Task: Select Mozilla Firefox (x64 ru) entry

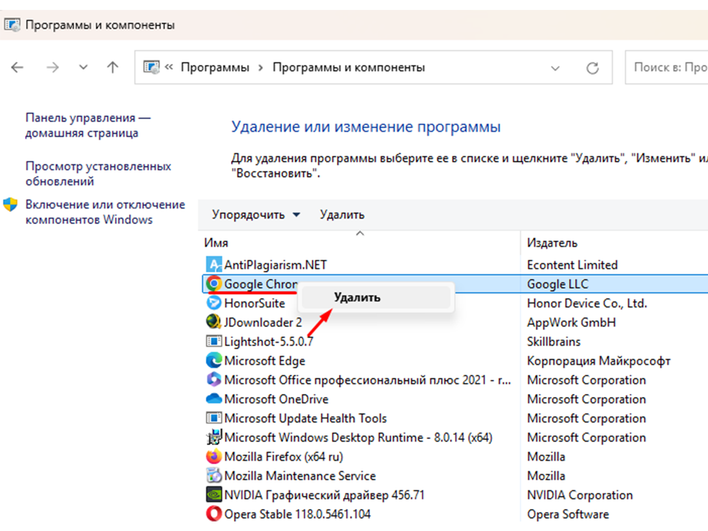Action: (x=283, y=456)
